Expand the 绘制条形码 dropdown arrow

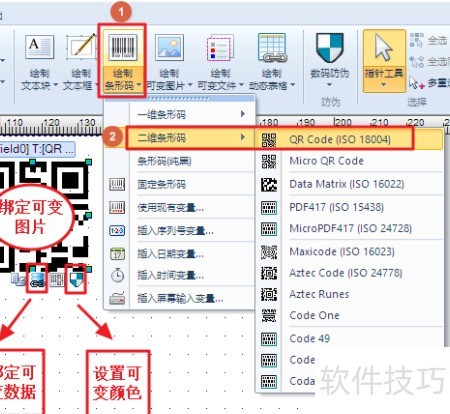(x=139, y=85)
